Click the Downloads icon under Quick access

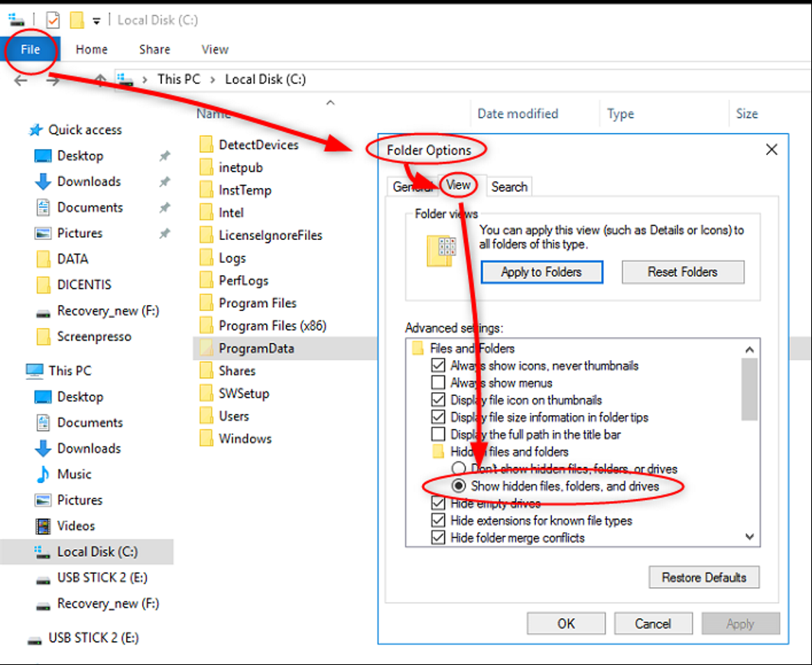coord(43,181)
